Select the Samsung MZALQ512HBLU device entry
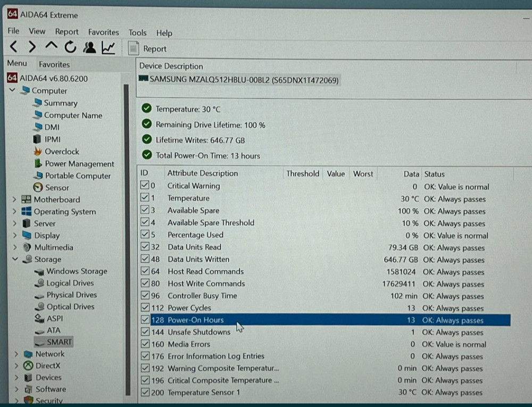The width and height of the screenshot is (532, 407). 244,80
